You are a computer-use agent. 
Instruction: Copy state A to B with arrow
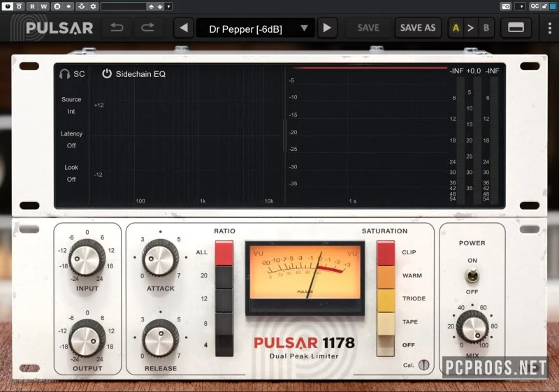[x=470, y=28]
